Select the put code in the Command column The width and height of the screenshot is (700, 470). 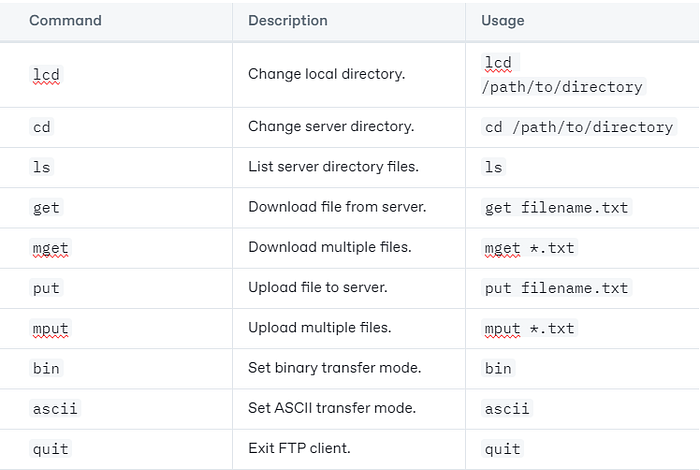click(46, 288)
